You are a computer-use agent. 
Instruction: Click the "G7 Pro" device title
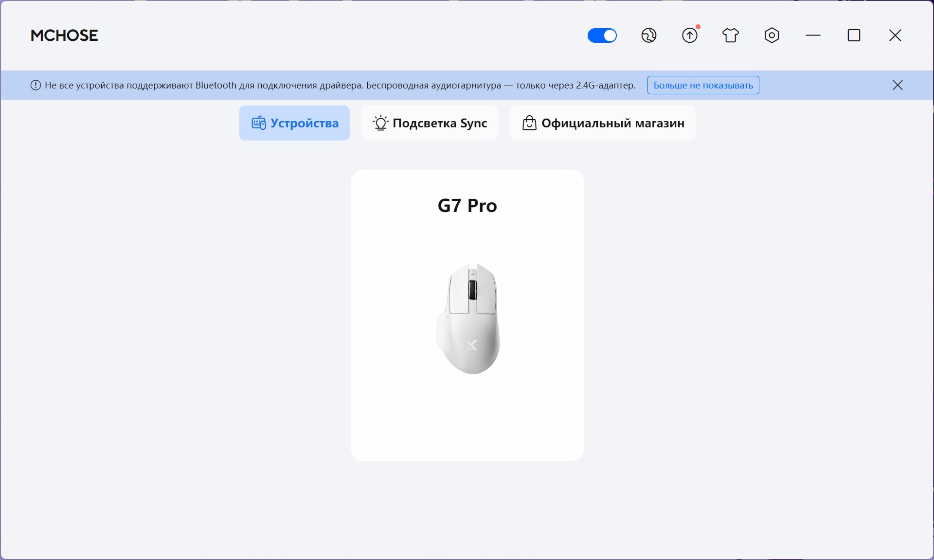467,206
